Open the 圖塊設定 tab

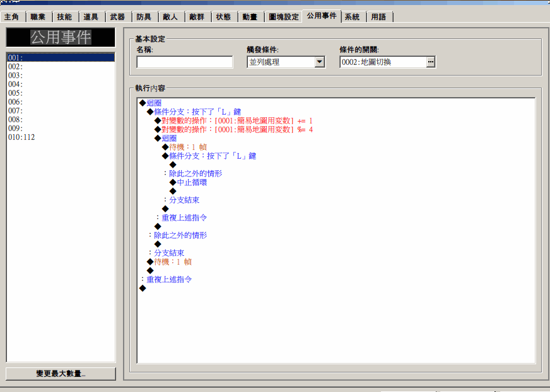284,17
